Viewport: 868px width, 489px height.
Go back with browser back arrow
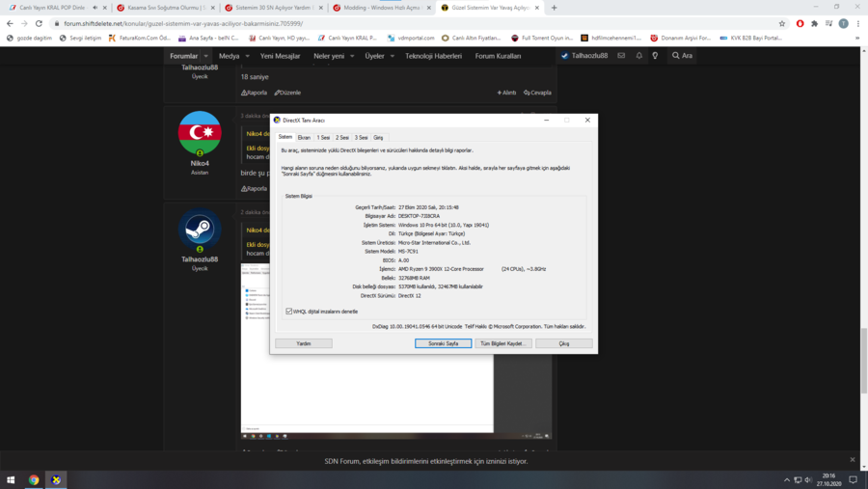click(x=10, y=23)
